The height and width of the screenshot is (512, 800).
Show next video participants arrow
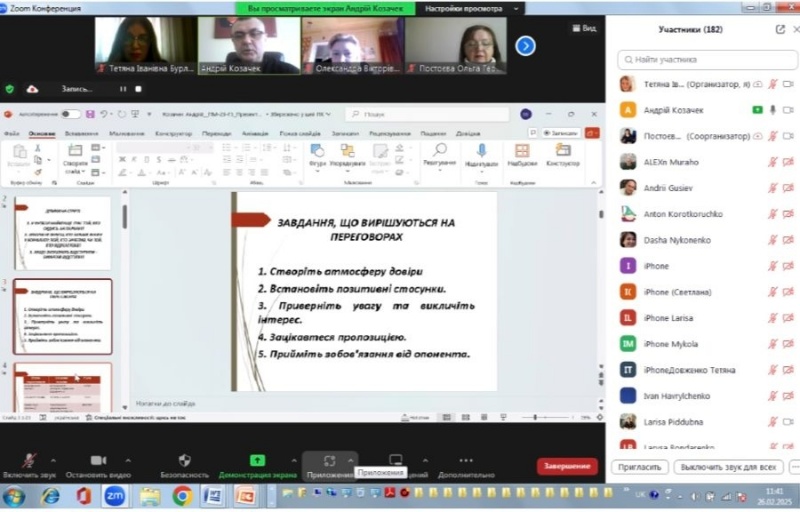tap(525, 46)
